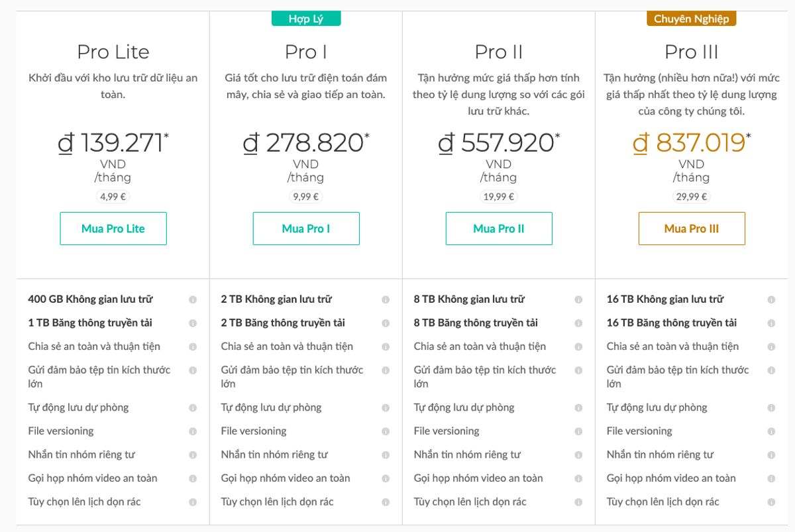795x532 pixels.
Task: Click info icon next to Pro I 2 TB bandwidth
Action: point(386,323)
